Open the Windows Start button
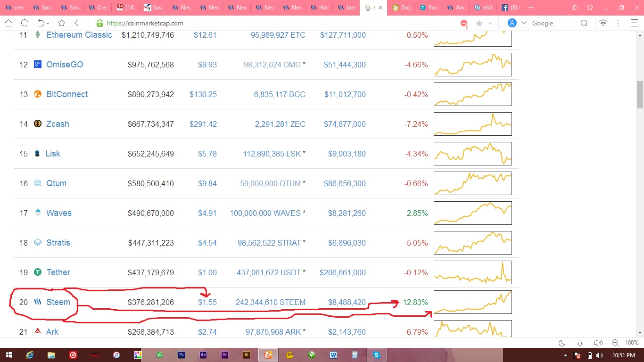 9,355
